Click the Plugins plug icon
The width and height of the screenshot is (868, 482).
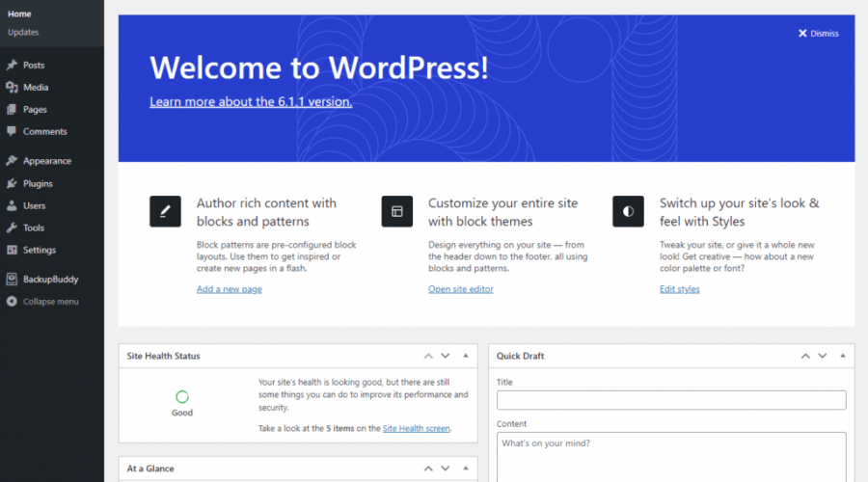12,183
